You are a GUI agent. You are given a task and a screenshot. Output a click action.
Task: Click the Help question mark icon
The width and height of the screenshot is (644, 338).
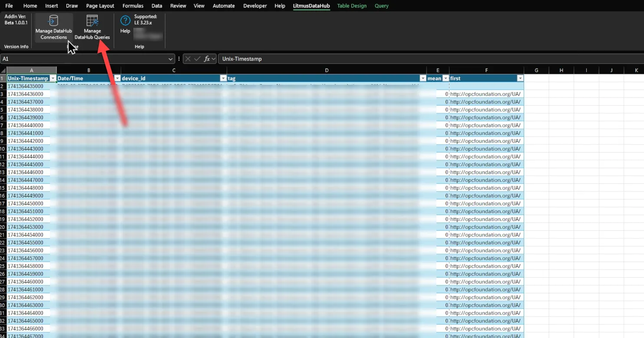125,20
